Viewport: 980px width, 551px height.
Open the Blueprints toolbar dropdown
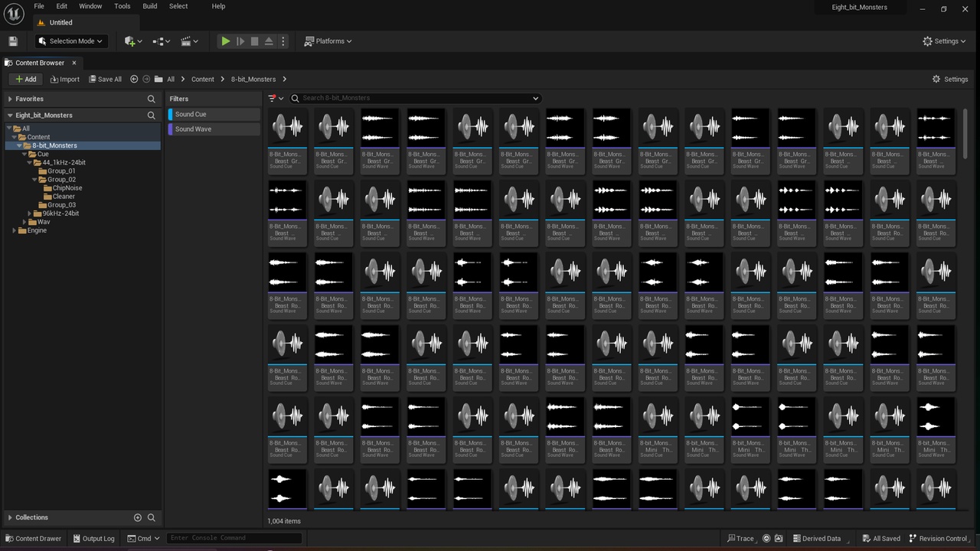(x=162, y=41)
